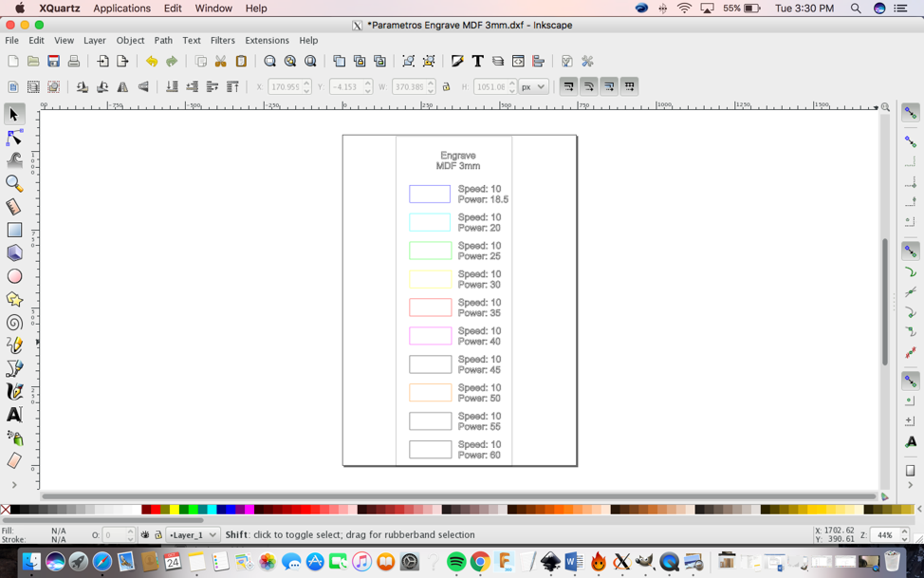Open the Layer menu
The width and height of the screenshot is (924, 578).
94,40
